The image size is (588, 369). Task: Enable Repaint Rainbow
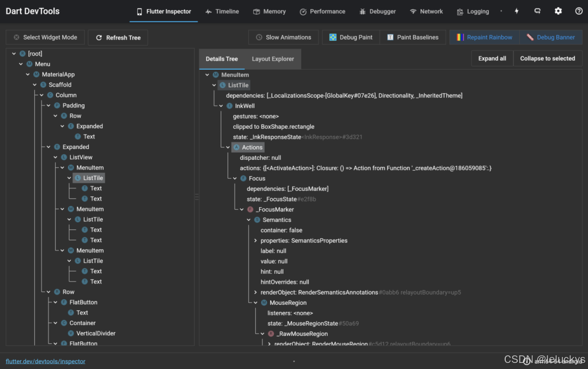[483, 37]
